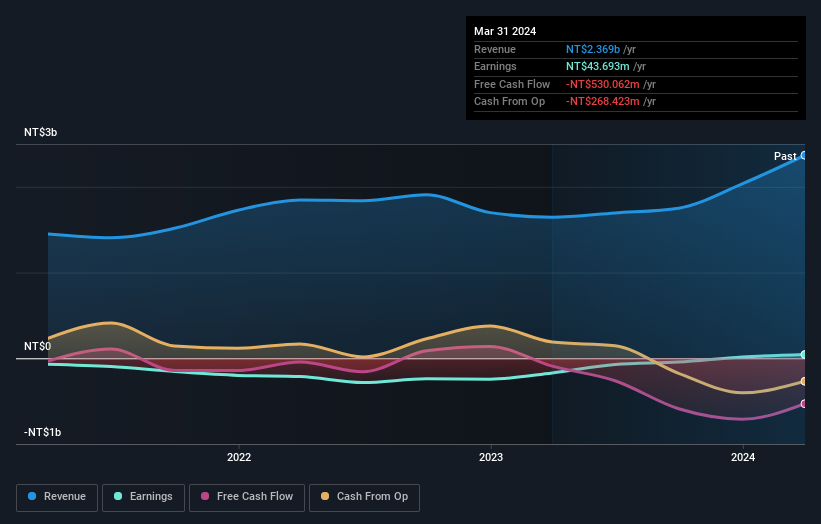
Task: Click the NT$3b y-axis label
Action: 40,132
